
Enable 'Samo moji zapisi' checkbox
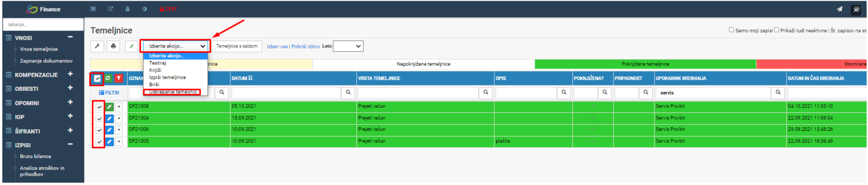(731, 30)
